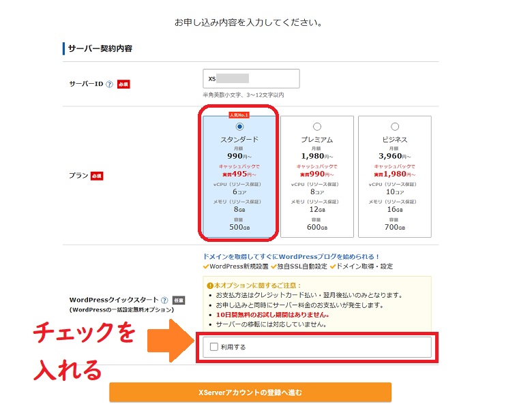This screenshot has height=417, width=532.
Task: Click the orange warning icon beside 本オプションに関するご注意
Action: [210, 285]
